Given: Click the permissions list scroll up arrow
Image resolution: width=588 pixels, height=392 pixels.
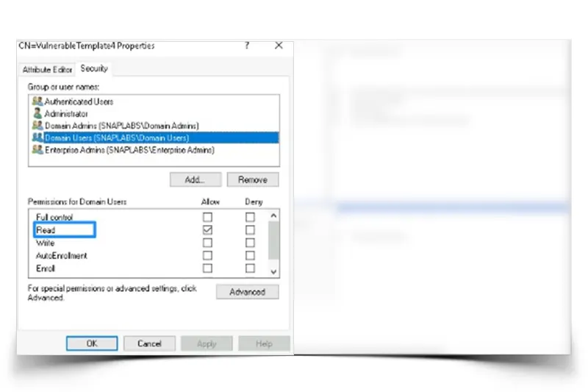Looking at the screenshot, I should point(273,215).
